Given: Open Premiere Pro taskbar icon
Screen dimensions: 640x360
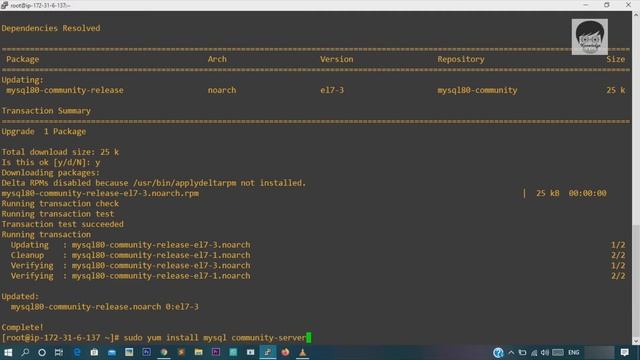Looking at the screenshot, I should coord(216,352).
